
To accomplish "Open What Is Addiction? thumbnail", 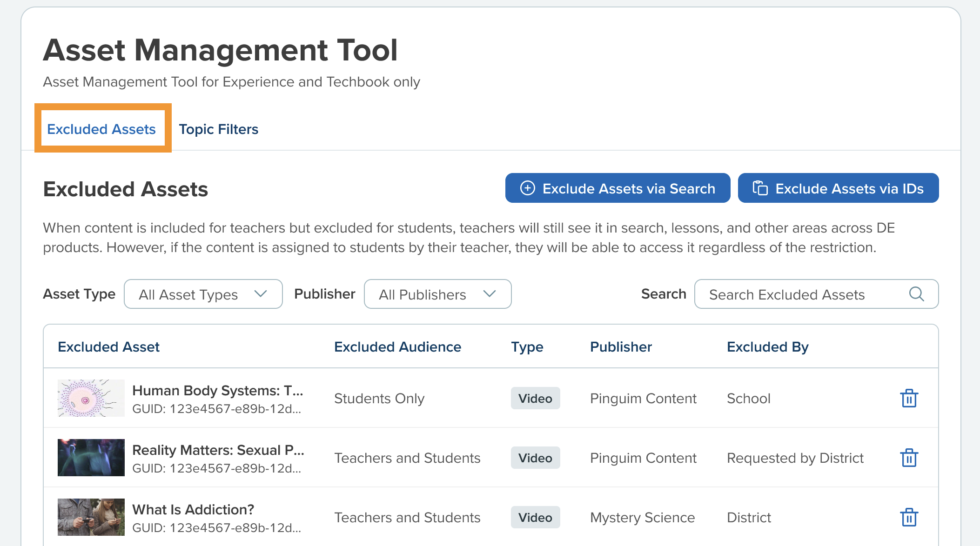I will tap(91, 517).
